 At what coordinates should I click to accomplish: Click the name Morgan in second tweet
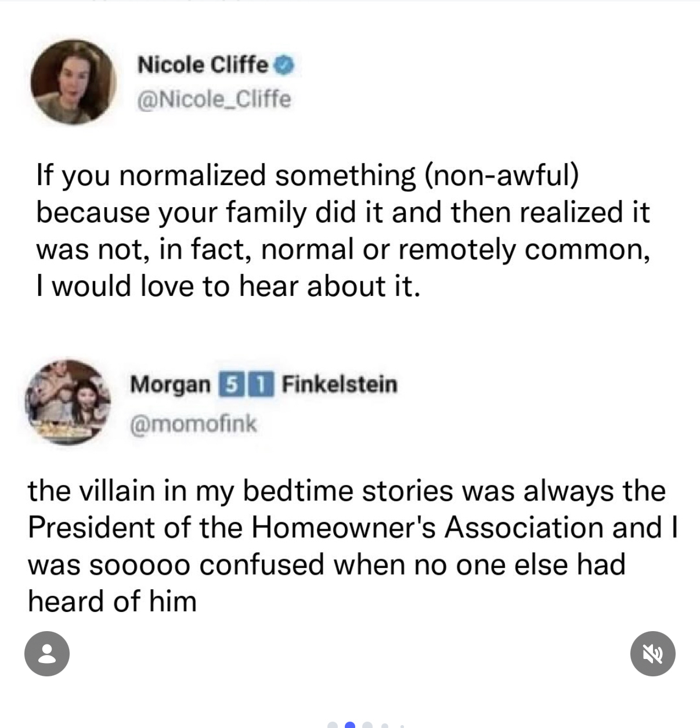click(x=170, y=384)
